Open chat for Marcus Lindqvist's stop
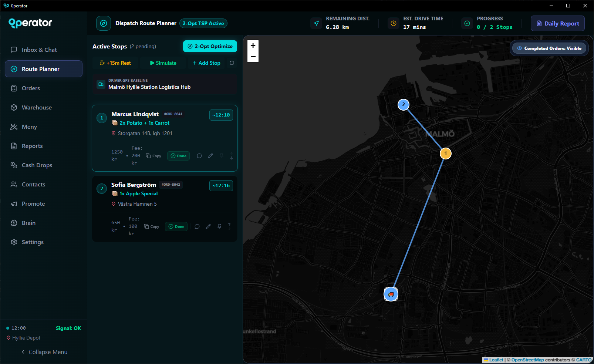Viewport: 594px width, 364px height. coord(199,156)
